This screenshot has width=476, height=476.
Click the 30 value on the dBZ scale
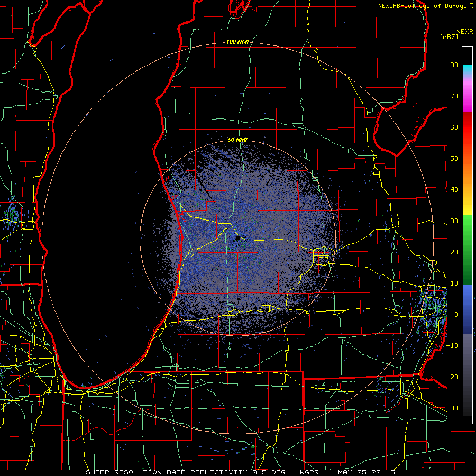454,221
